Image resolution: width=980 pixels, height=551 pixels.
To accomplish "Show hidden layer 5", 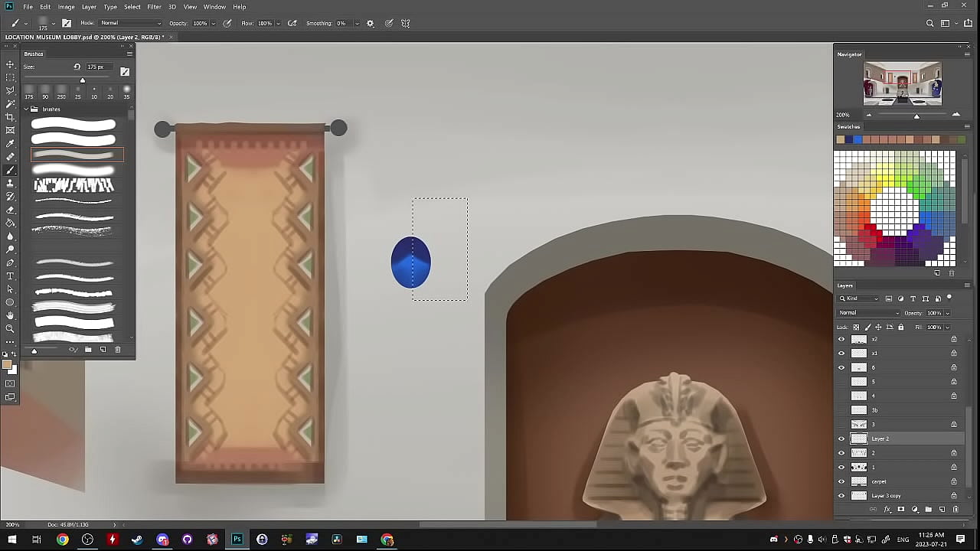I will point(841,382).
